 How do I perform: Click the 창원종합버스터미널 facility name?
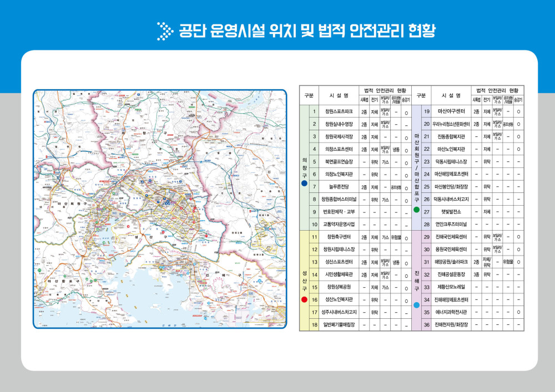338,199
